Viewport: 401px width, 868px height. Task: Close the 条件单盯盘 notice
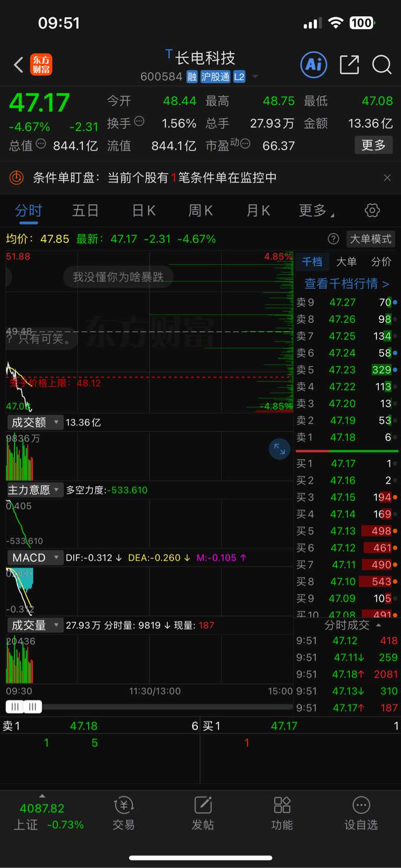click(x=387, y=178)
